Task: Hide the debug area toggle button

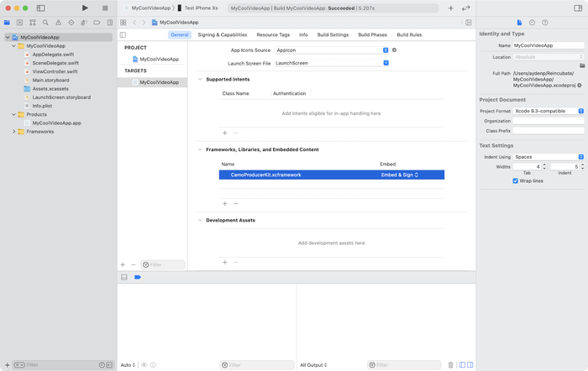Action: 124,277
